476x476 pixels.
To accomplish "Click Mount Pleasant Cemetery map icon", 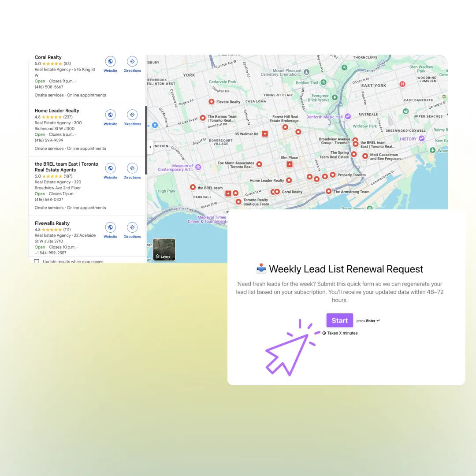I will [307, 72].
